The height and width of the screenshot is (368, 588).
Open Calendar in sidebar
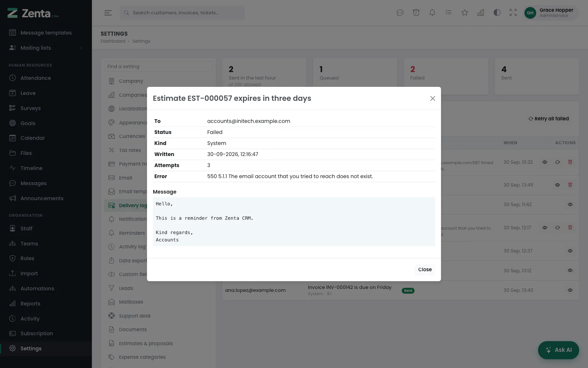(46, 138)
